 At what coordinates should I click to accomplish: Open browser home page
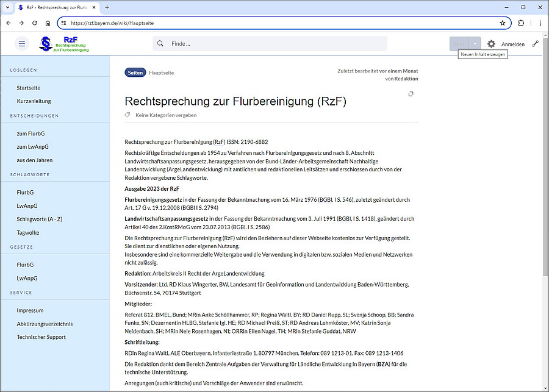pos(48,23)
